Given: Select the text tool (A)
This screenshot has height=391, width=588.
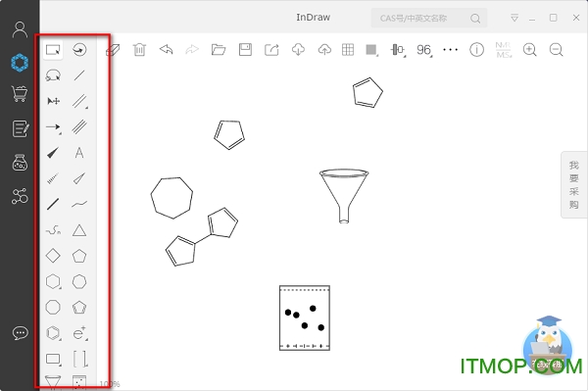Looking at the screenshot, I should click(79, 153).
